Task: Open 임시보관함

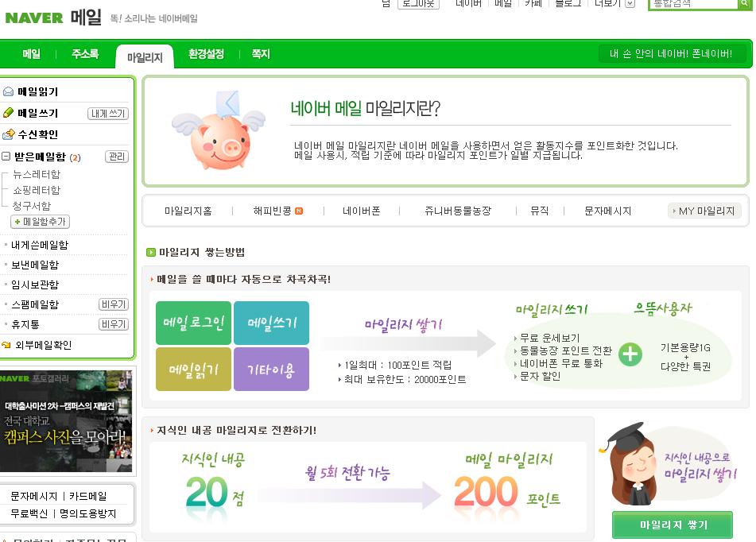Action: coord(35,285)
